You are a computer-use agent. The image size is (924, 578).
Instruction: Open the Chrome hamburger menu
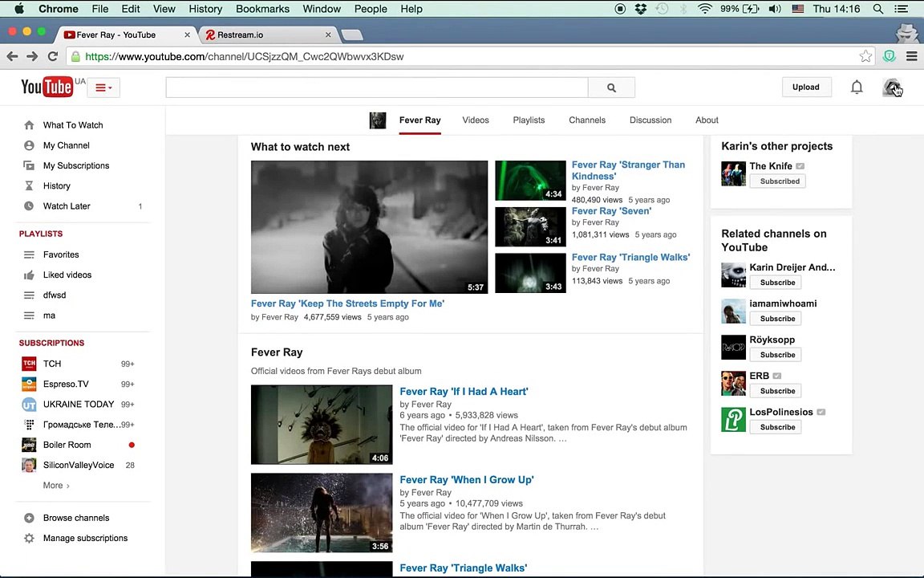pyautogui.click(x=912, y=56)
